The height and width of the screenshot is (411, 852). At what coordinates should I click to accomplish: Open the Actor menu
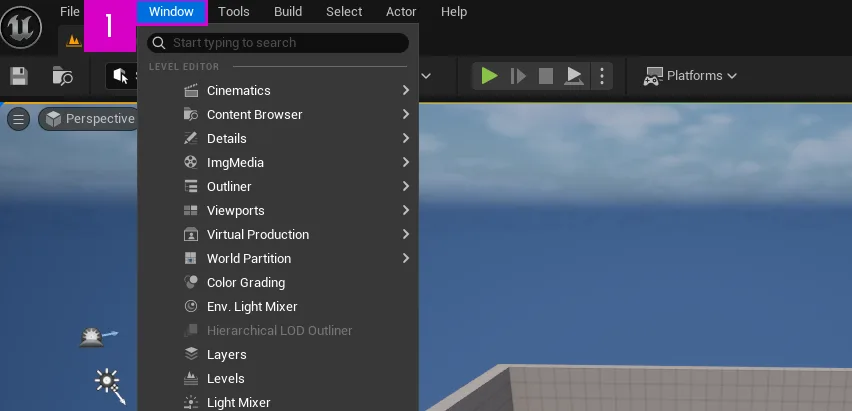pos(401,11)
